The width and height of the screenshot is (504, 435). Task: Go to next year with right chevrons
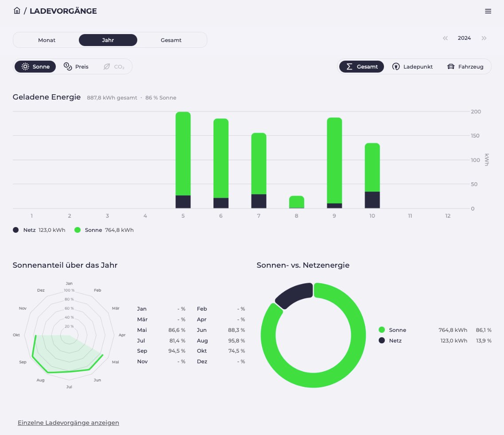point(484,38)
